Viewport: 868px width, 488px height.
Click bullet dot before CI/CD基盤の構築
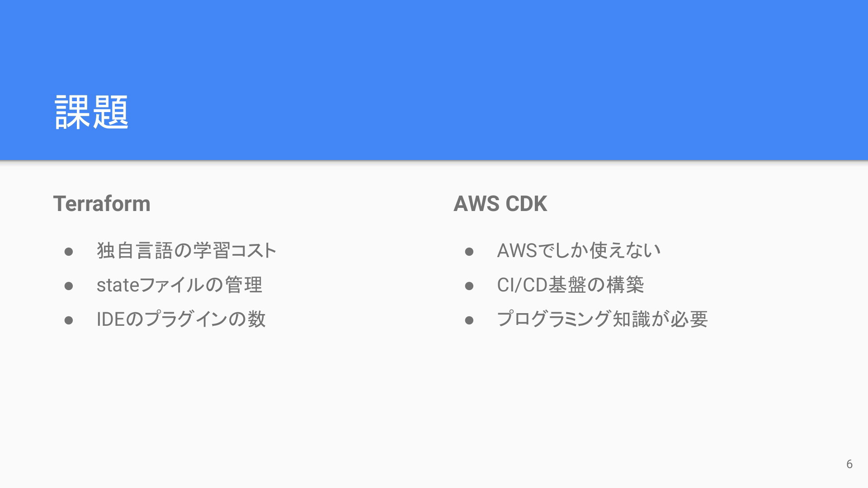(469, 286)
